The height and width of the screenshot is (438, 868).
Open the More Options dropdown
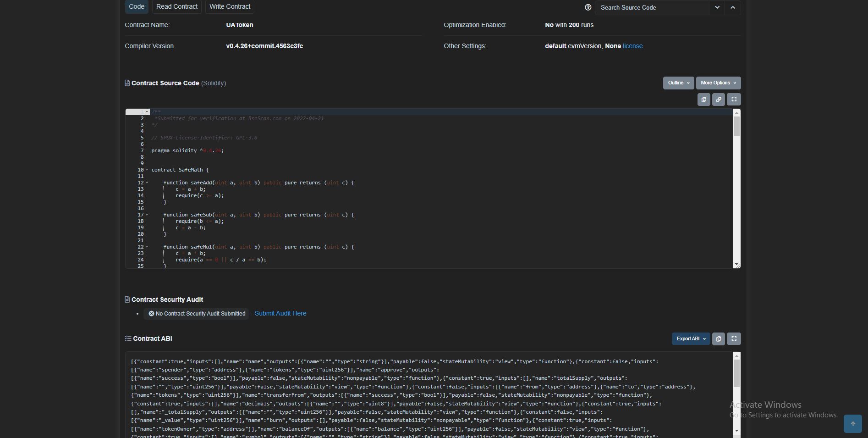click(718, 83)
